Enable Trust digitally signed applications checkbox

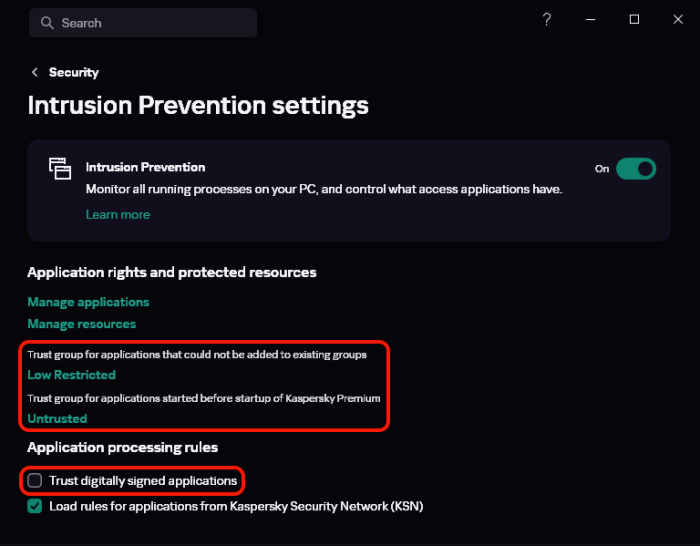click(35, 480)
